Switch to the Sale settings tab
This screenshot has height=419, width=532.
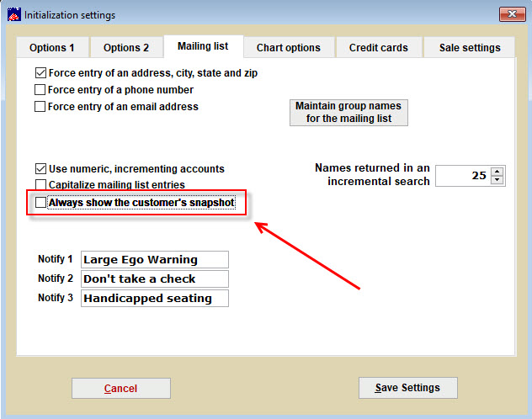pyautogui.click(x=470, y=47)
